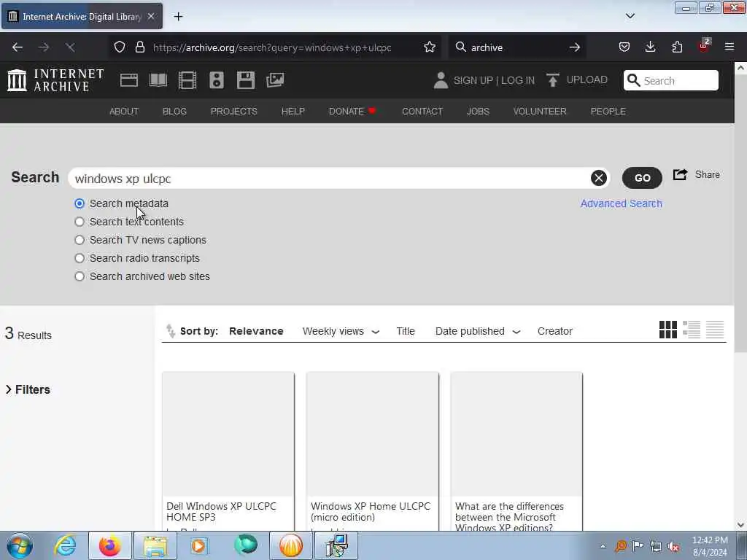Image resolution: width=747 pixels, height=560 pixels.
Task: Open the Firefox extensions puzzle icon
Action: (677, 47)
